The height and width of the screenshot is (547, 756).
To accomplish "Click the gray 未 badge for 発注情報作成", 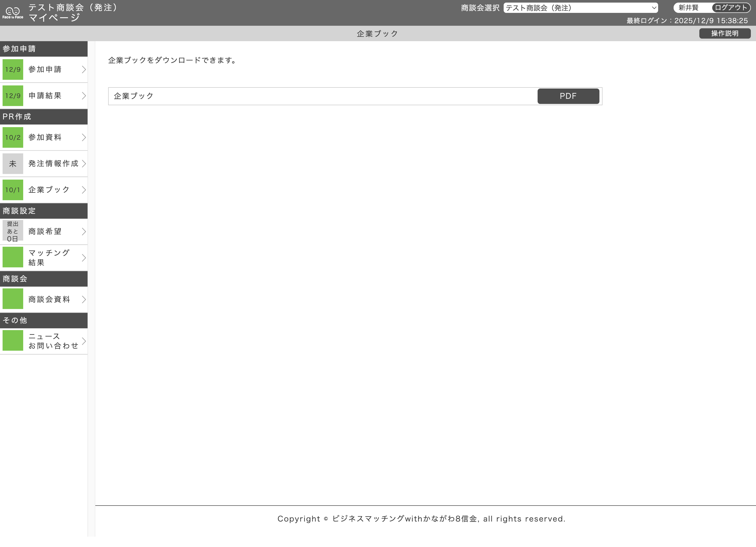I will click(x=13, y=164).
